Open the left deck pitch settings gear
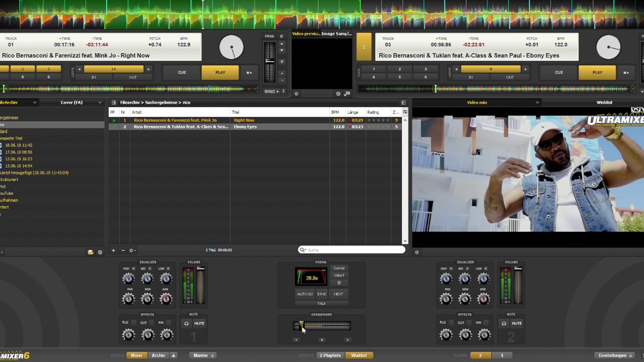This screenshot has width=644, height=362. pyautogui.click(x=281, y=36)
